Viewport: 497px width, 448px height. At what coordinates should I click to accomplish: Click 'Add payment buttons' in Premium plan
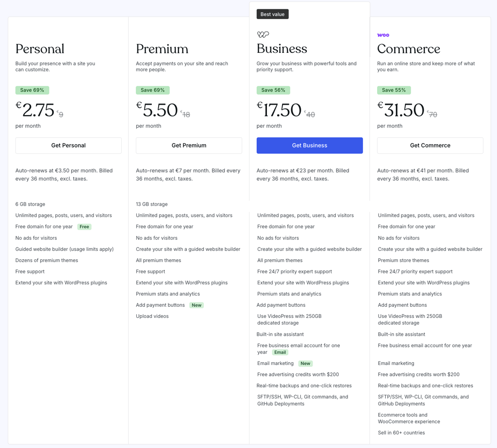[x=160, y=305]
